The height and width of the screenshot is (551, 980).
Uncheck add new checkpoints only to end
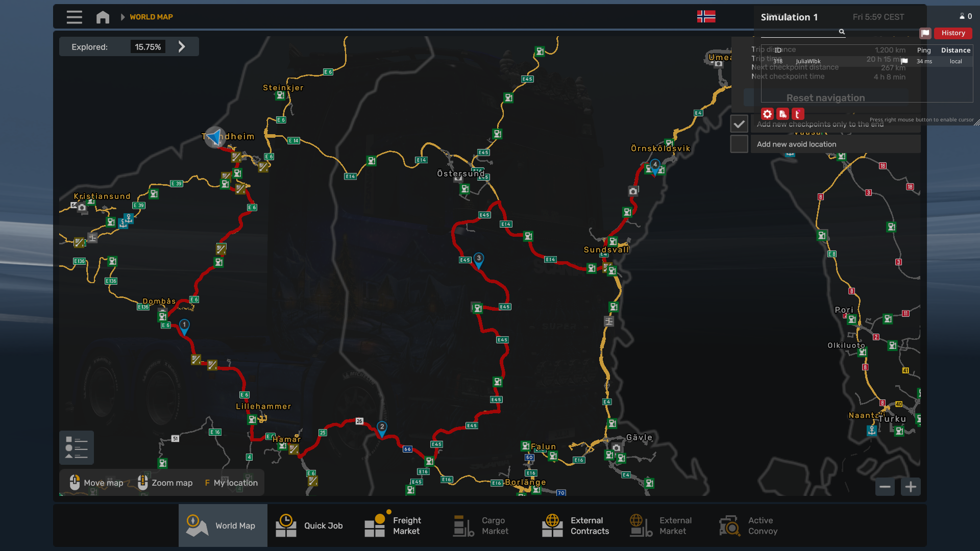pyautogui.click(x=739, y=124)
